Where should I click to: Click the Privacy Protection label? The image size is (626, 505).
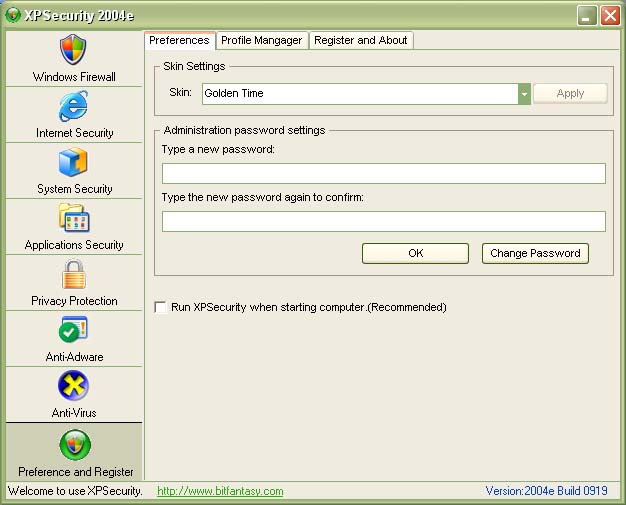point(74,301)
